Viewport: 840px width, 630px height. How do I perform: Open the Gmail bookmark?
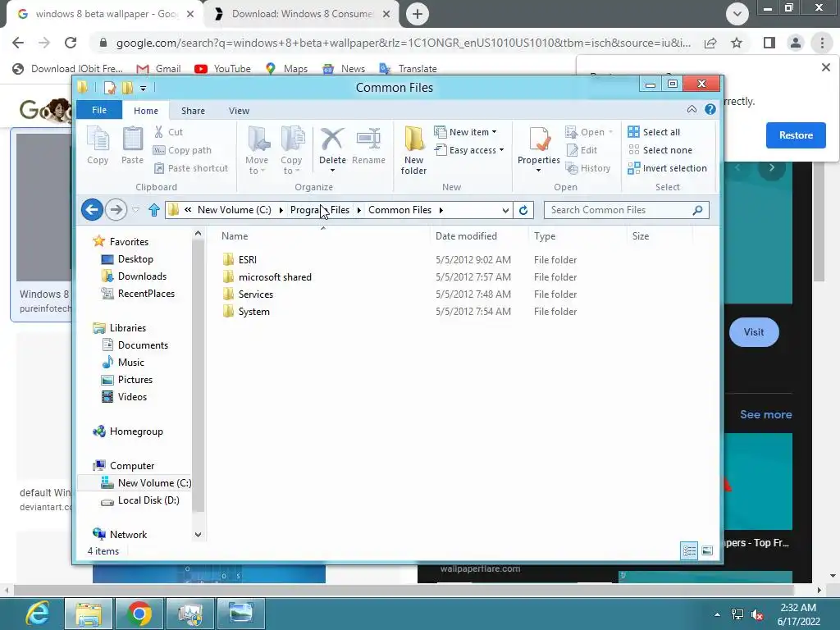[x=158, y=69]
